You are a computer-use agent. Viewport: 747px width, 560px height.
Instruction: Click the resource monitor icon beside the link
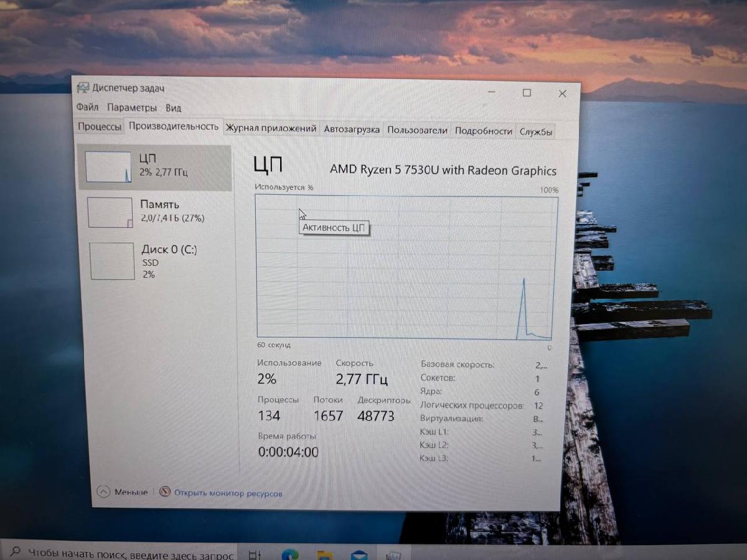[165, 492]
